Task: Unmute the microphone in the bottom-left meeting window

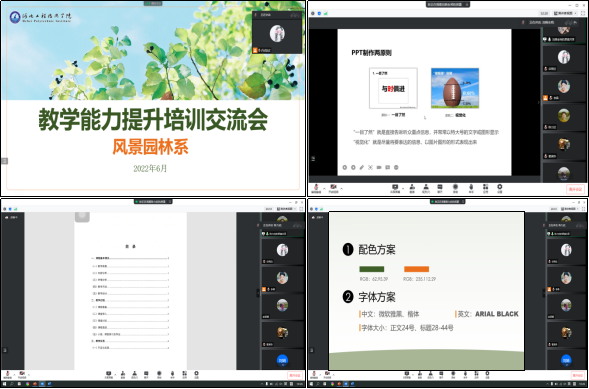Action: 8,374
